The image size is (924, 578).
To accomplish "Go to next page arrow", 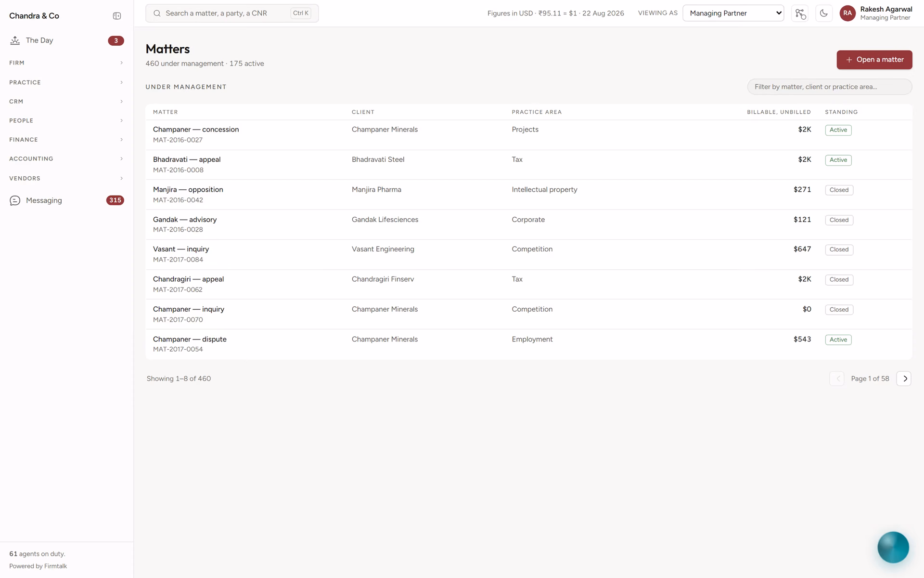I will pyautogui.click(x=904, y=379).
